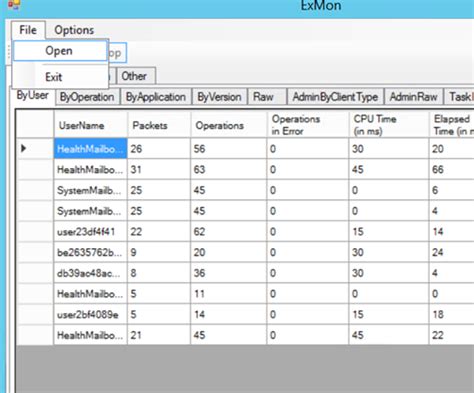Screen dimensions: 474x393
Task: Click the Elapsed Time cell showing 18
Action: pos(451,314)
